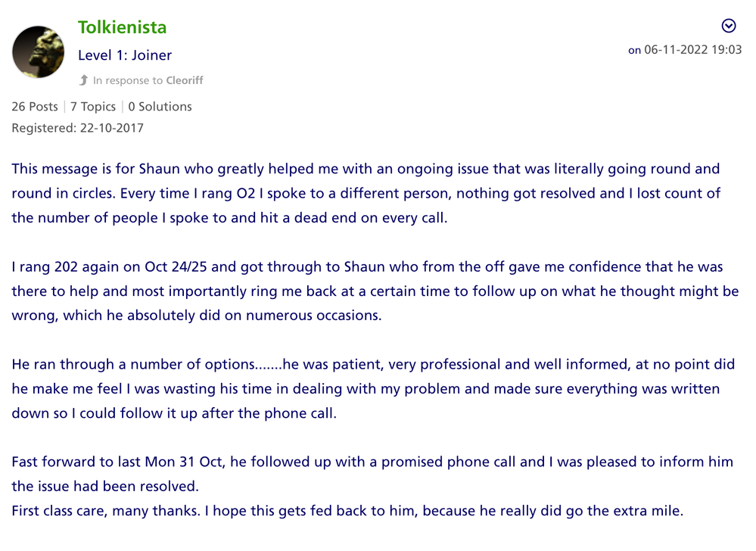
Task: Select the '0 Solutions' count
Action: tap(160, 107)
